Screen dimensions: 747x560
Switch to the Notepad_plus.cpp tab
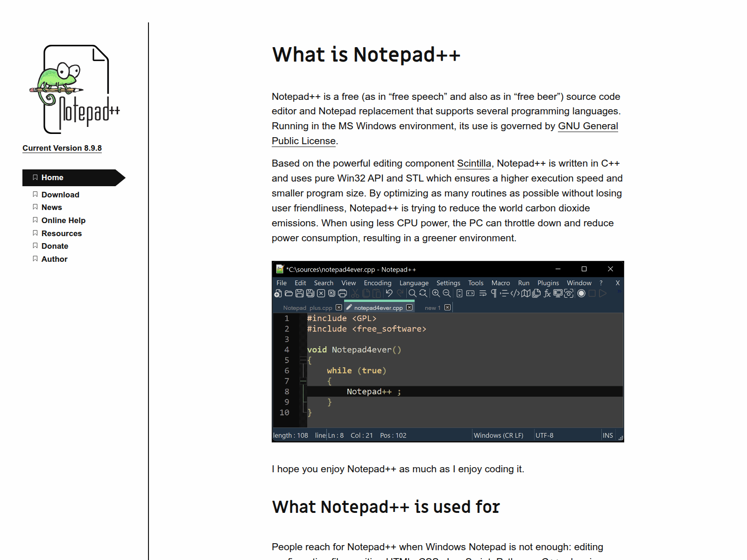point(307,308)
